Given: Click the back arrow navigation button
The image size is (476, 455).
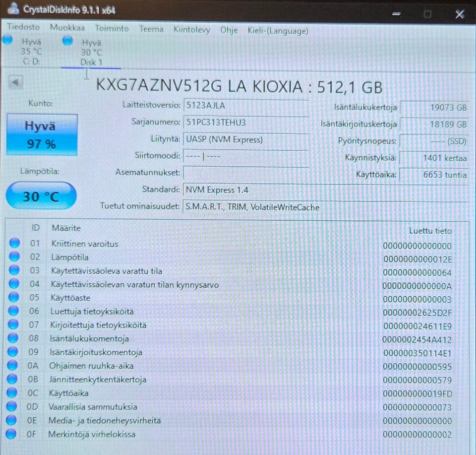Looking at the screenshot, I should point(16,83).
